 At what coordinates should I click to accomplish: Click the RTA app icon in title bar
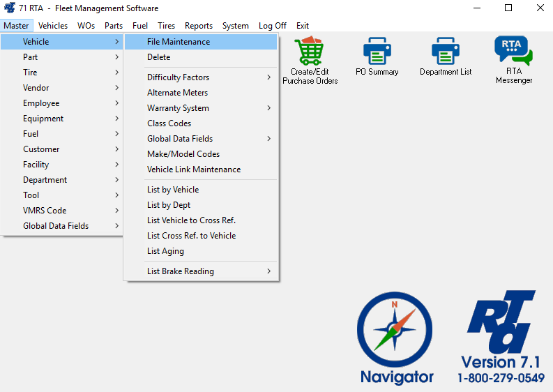pyautogui.click(x=10, y=8)
